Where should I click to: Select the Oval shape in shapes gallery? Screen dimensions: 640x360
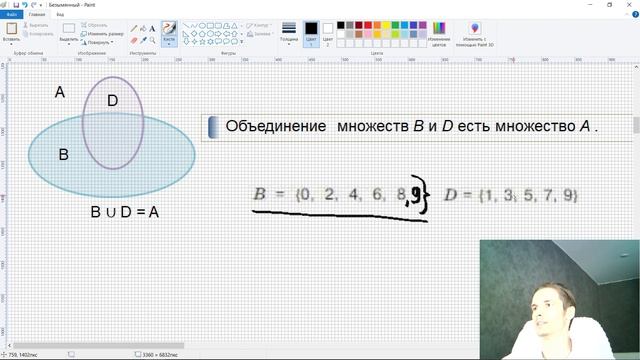coord(202,26)
